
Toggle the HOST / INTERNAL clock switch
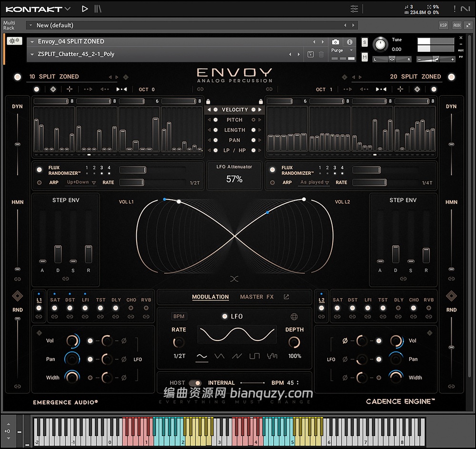click(x=195, y=383)
